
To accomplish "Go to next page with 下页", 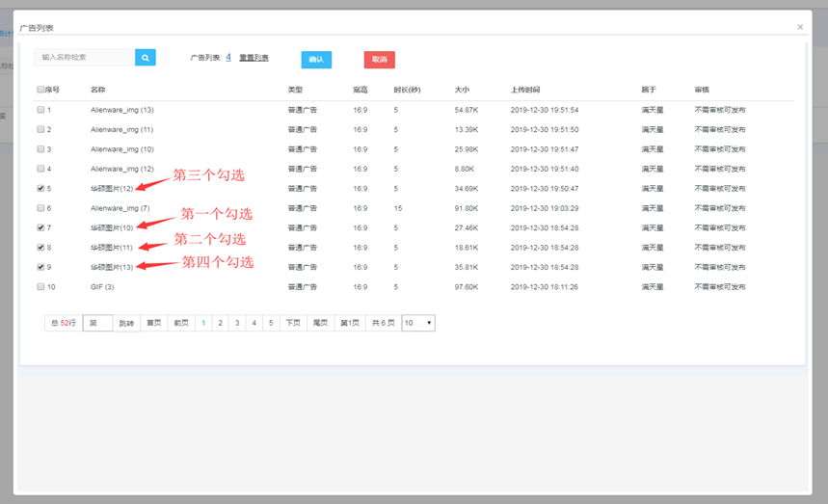I will [x=293, y=324].
